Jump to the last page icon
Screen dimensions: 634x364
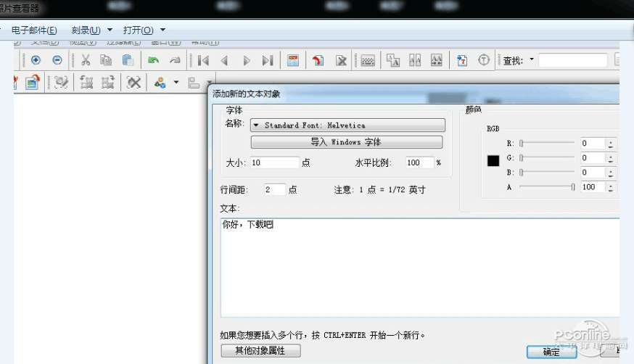click(x=268, y=61)
